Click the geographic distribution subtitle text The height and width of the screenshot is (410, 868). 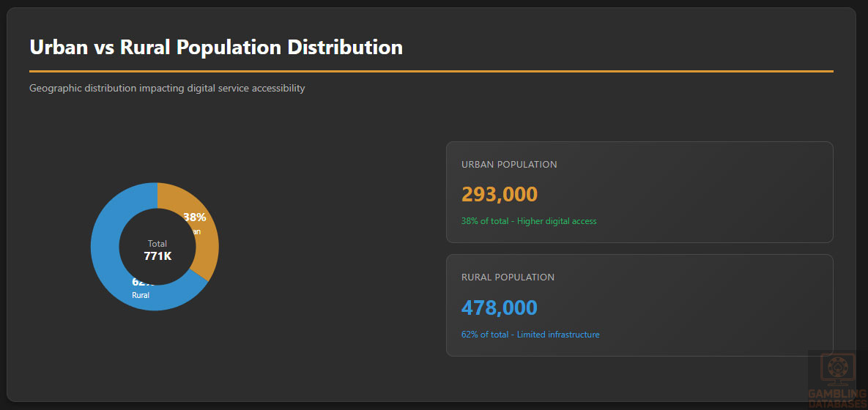167,89
